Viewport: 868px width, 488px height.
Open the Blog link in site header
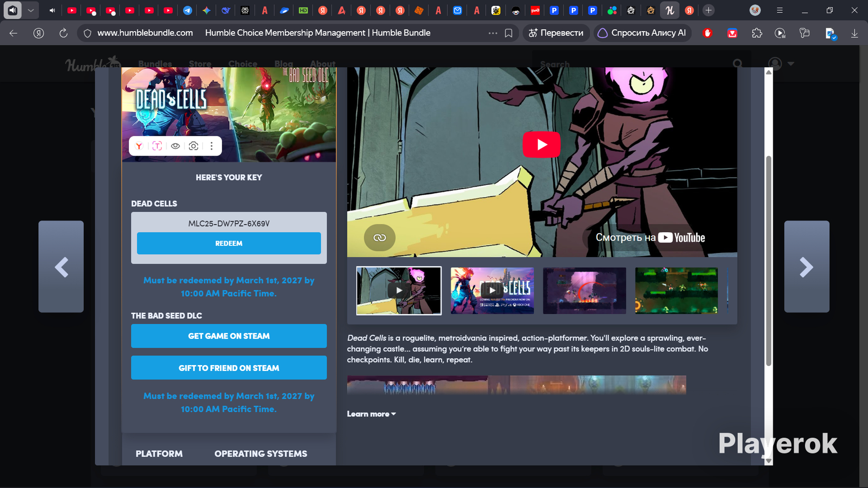pyautogui.click(x=284, y=64)
